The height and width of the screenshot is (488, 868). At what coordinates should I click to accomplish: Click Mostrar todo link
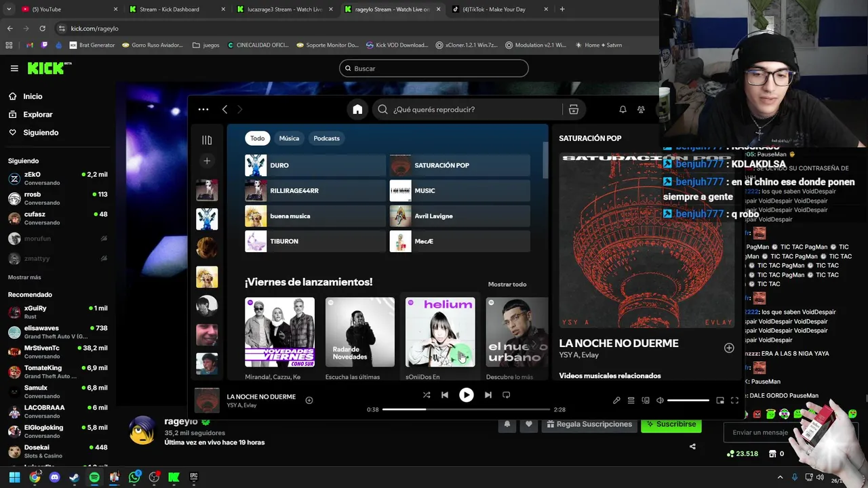[x=507, y=285]
